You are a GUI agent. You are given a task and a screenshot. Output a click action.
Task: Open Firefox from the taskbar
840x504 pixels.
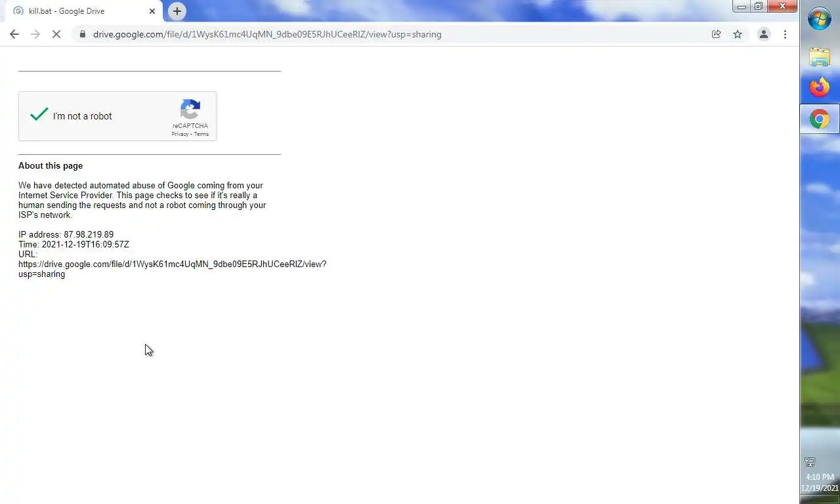click(x=820, y=87)
